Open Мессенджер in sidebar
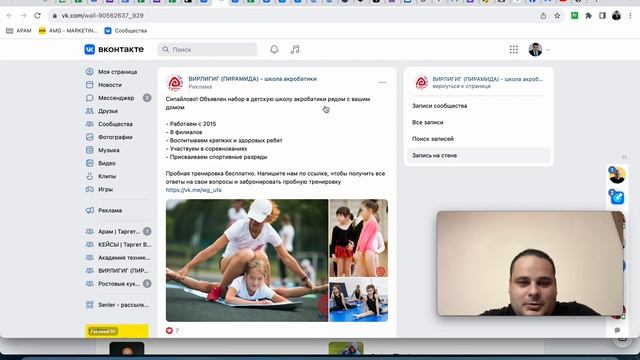 [116, 98]
